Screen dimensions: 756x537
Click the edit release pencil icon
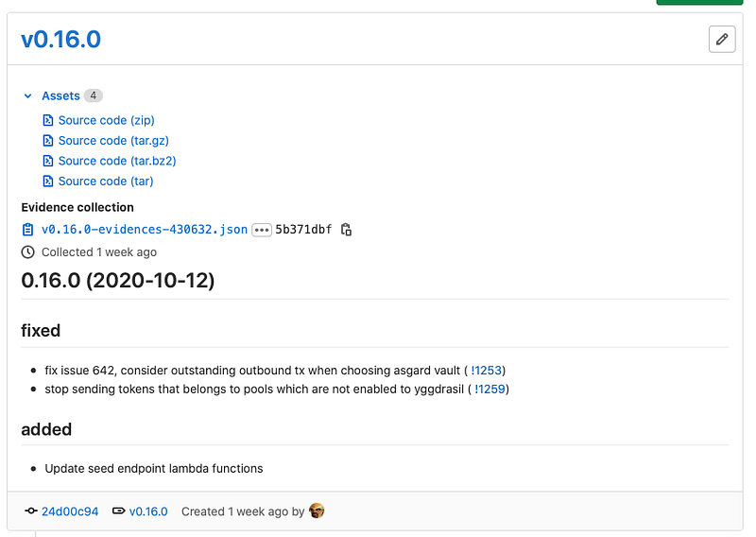pyautogui.click(x=722, y=39)
